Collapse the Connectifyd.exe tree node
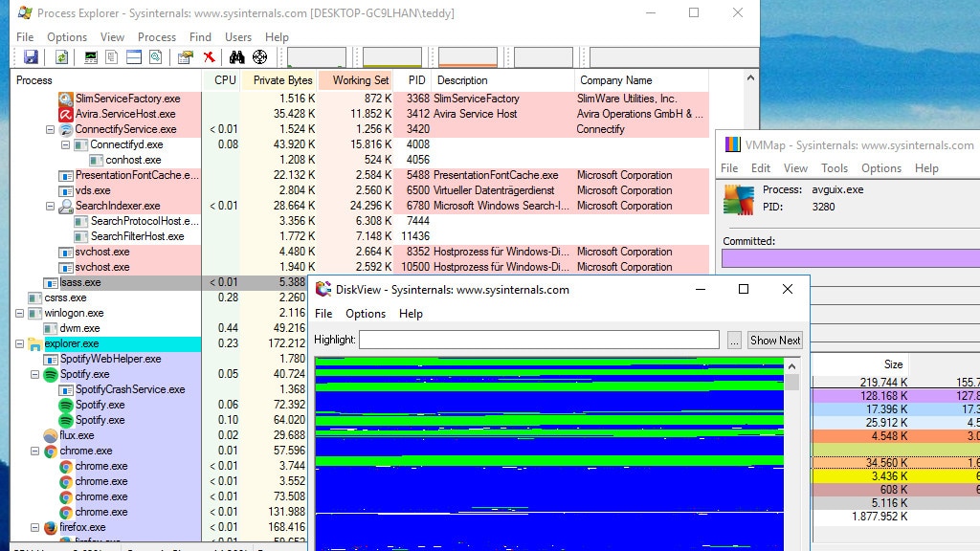This screenshot has height=551, width=980. pyautogui.click(x=65, y=144)
